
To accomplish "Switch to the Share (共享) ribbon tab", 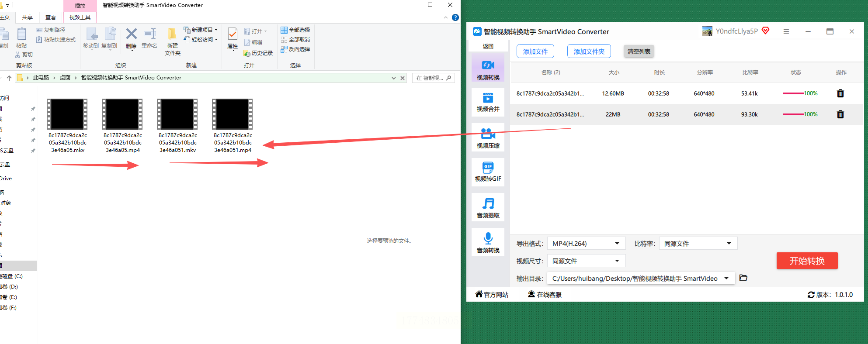I will click(28, 17).
